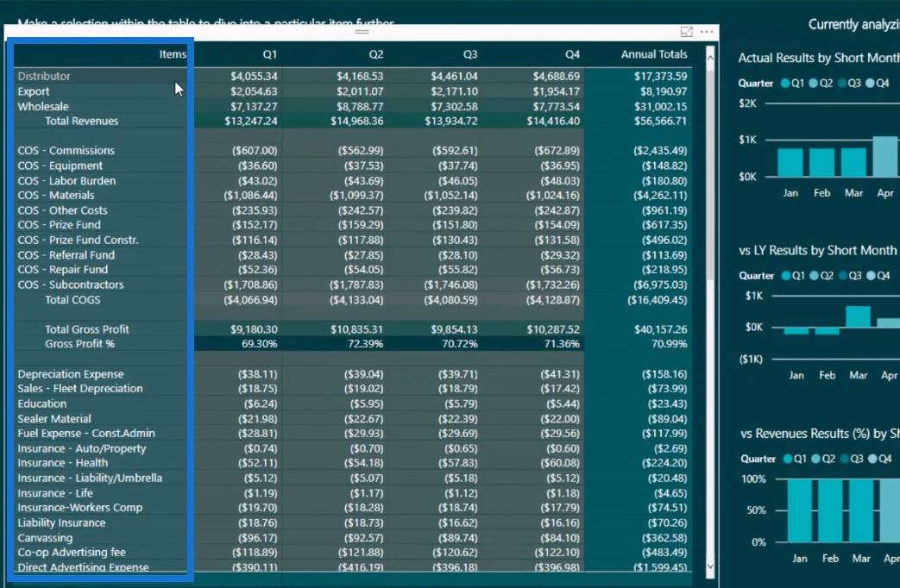Select the COS - Commissions row label

66,150
